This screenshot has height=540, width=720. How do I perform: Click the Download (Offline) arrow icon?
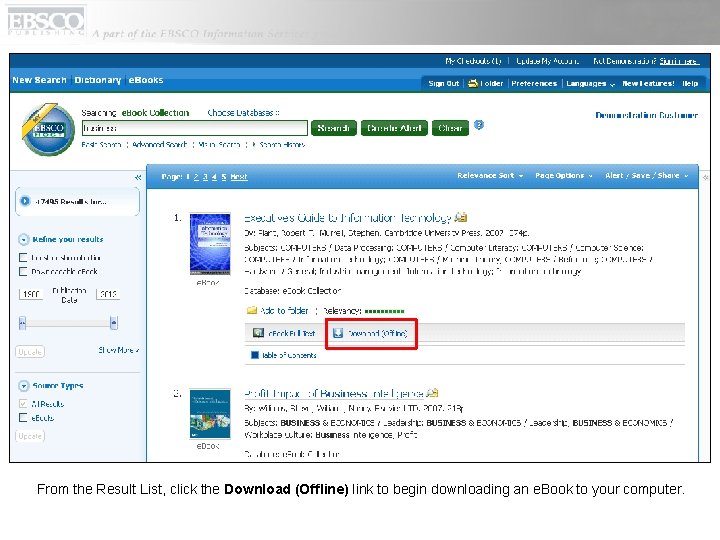(338, 333)
